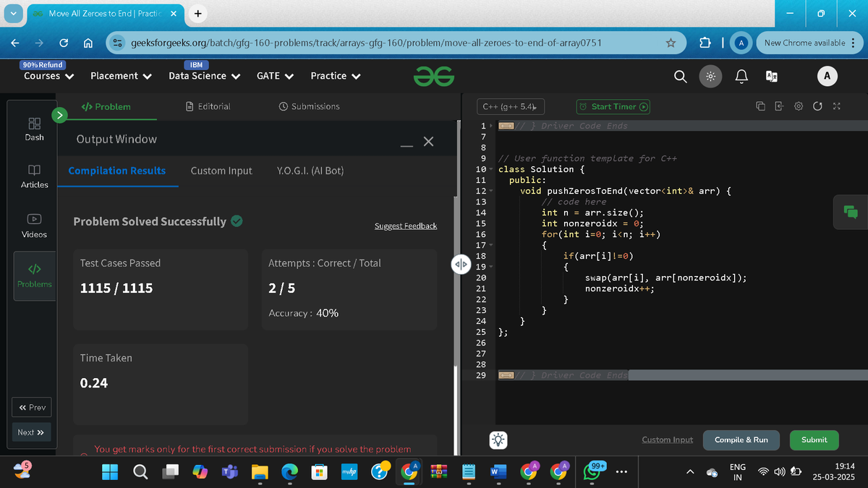Show hidden system tray icons
The image size is (868, 488).
click(x=690, y=472)
